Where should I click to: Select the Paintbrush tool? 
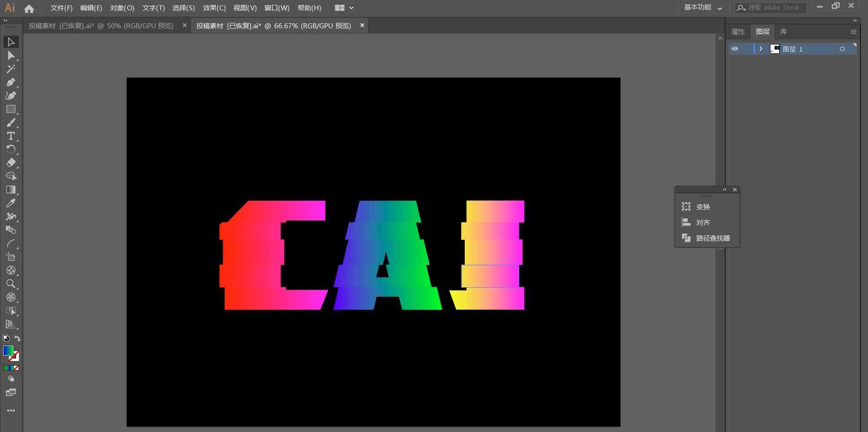11,122
